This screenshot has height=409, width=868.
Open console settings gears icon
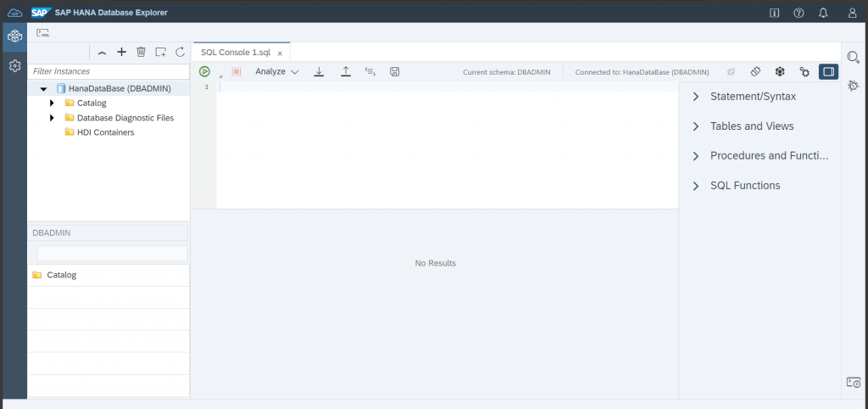coord(804,71)
